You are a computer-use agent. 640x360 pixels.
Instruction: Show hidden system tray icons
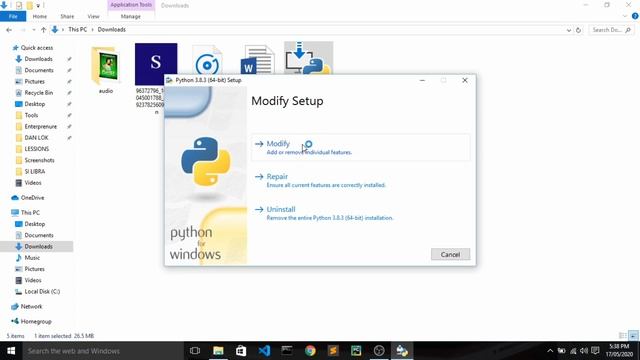pos(550,351)
